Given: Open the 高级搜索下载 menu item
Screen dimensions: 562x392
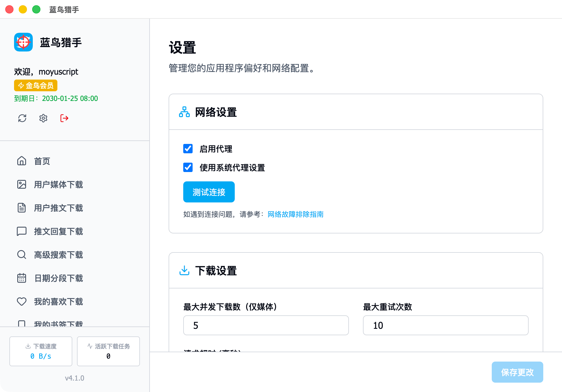Looking at the screenshot, I should pyautogui.click(x=59, y=255).
